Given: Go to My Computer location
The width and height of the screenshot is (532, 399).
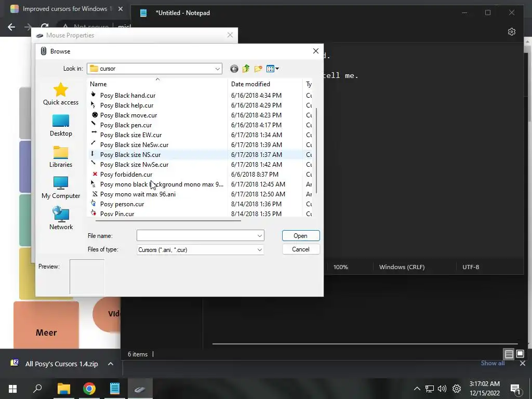Looking at the screenshot, I should tap(61, 188).
